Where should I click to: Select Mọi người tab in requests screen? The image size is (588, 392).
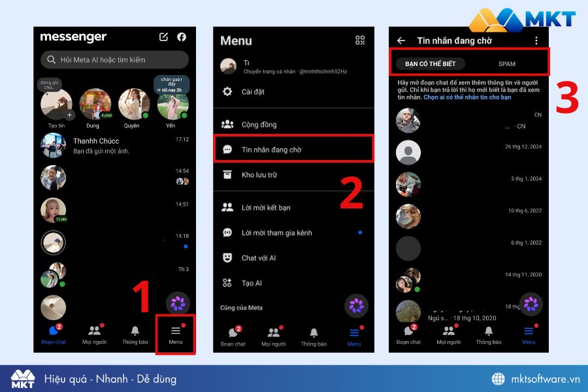click(x=449, y=335)
